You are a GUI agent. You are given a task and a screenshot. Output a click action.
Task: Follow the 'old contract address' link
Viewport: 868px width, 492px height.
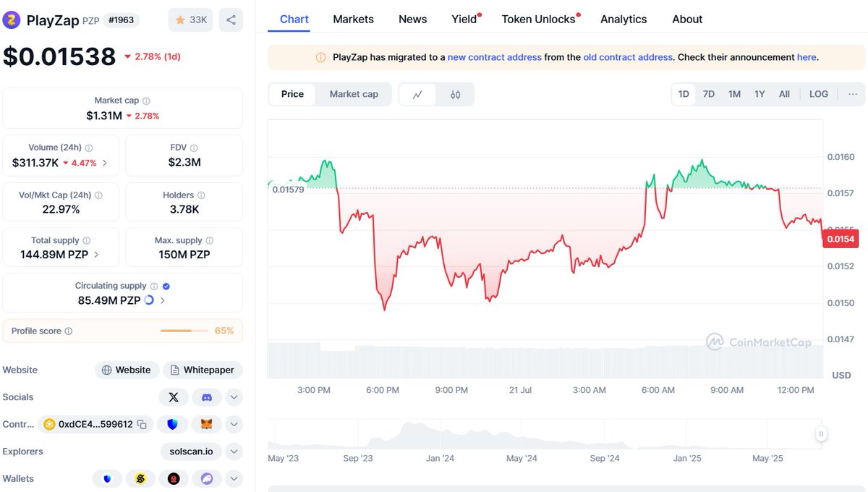point(628,57)
